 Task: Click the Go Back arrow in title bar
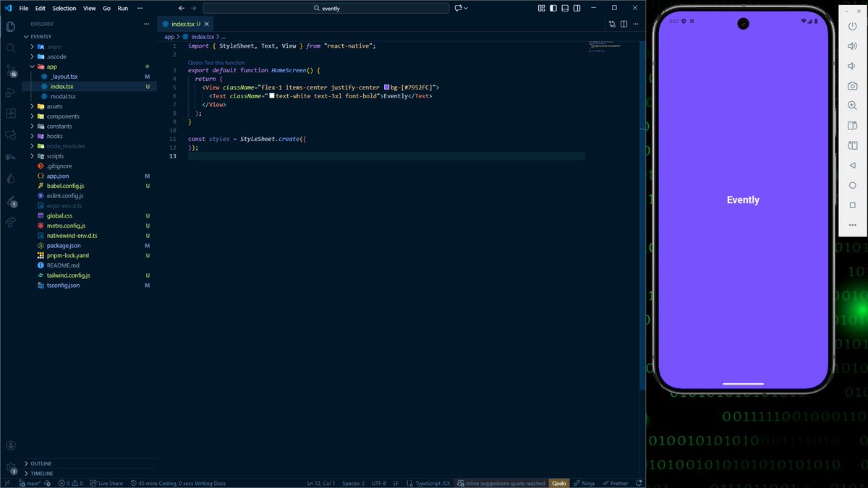pyautogui.click(x=180, y=8)
